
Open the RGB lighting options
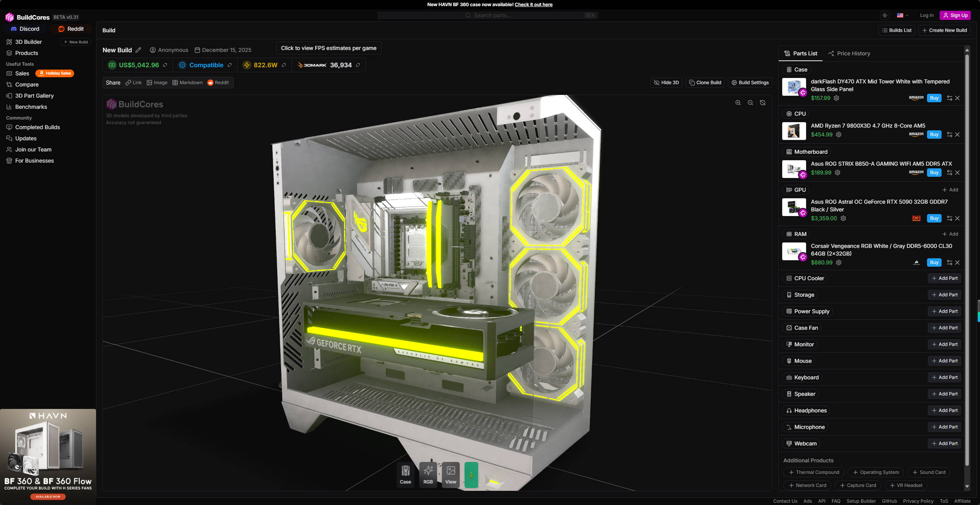pyautogui.click(x=428, y=474)
